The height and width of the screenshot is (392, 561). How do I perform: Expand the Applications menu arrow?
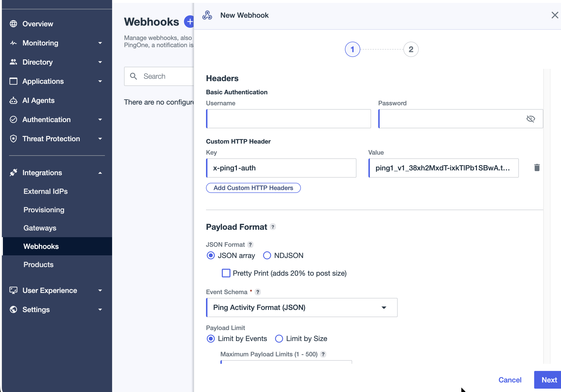[100, 81]
